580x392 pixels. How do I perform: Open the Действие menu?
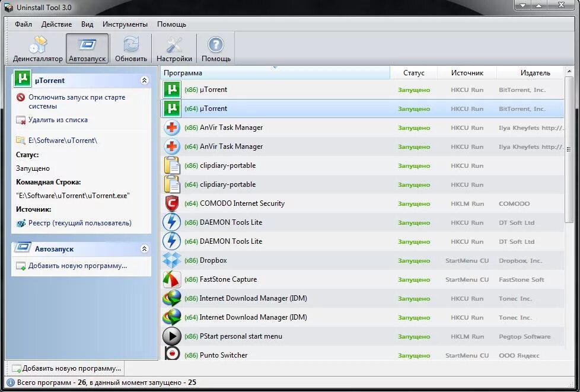coord(56,24)
